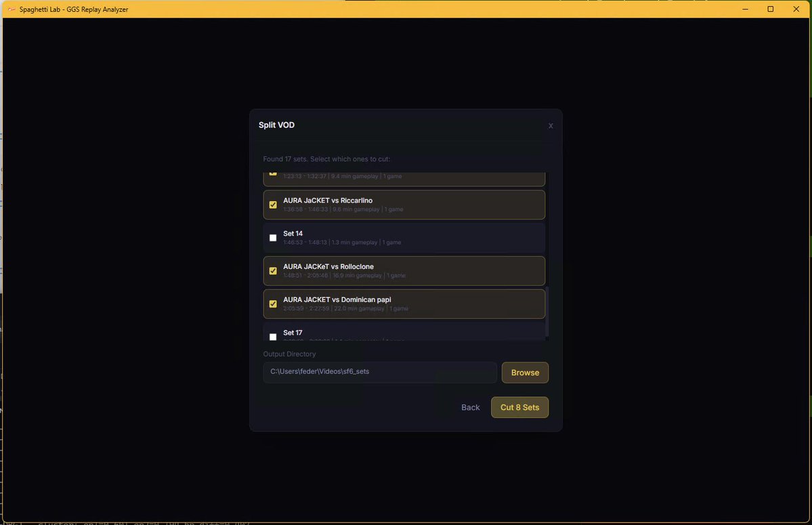Screen dimensions: 812x525
Task: Click the Browse button for output directory
Action: [x=525, y=373]
